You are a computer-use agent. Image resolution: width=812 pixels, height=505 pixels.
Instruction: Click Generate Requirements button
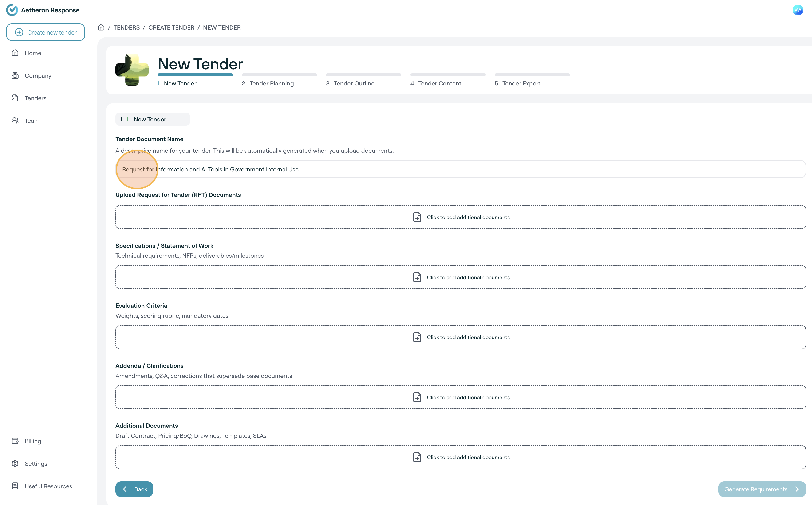pos(762,489)
